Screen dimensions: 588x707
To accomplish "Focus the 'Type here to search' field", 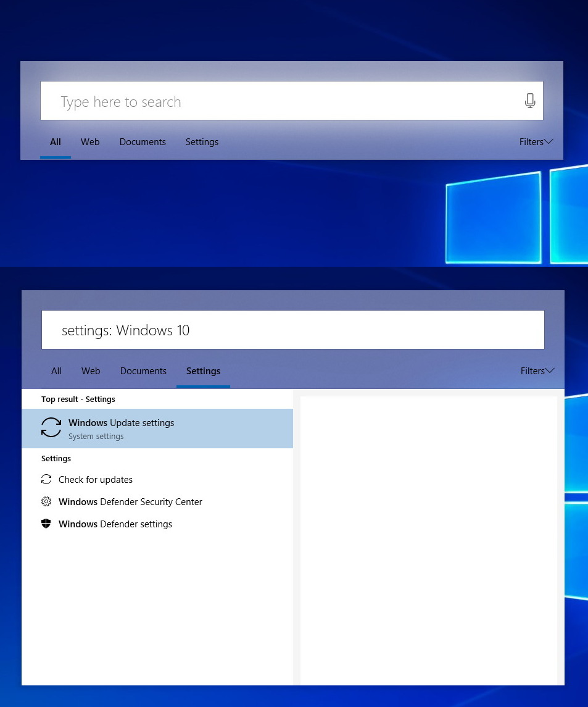I will point(291,101).
